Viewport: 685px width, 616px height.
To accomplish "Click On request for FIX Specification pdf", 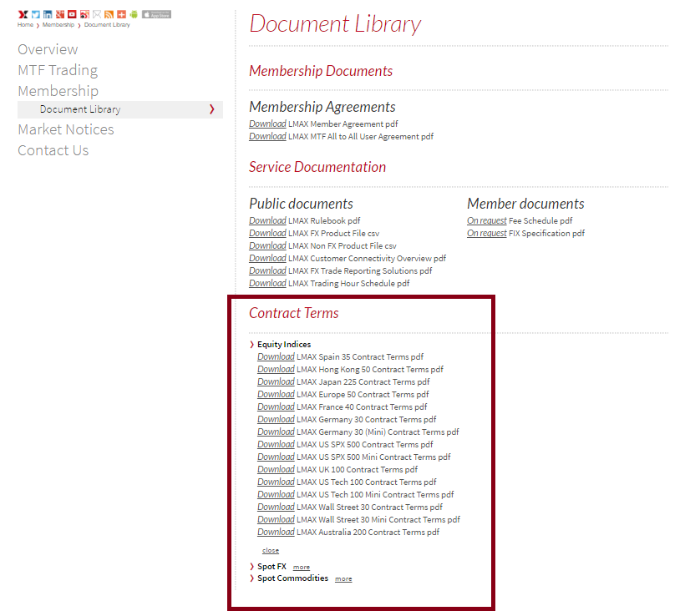I will [x=487, y=234].
